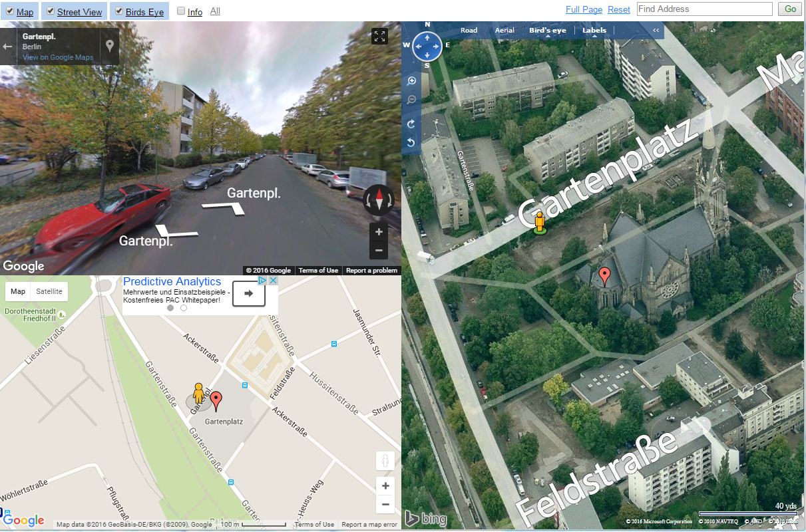Screen dimensions: 806x532
Task: Click the Street View compass
Action: click(379, 200)
